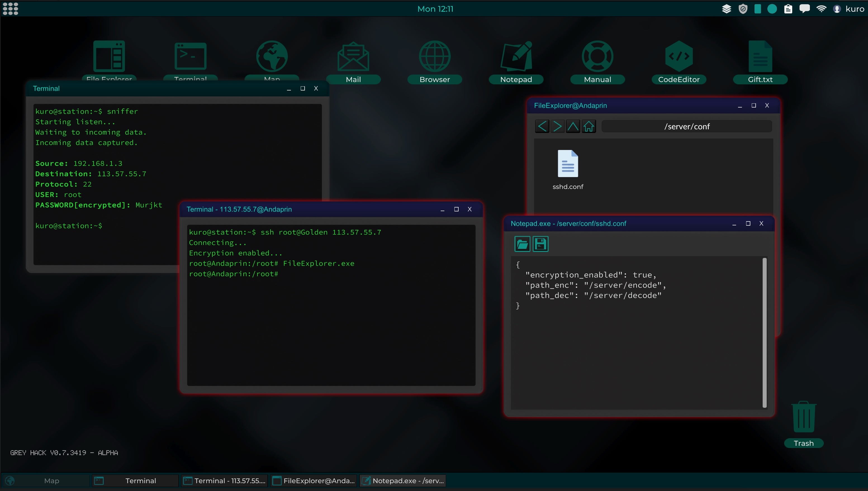Viewport: 868px width, 491px height.
Task: Click the kuro@station prompt in local Terminal
Action: point(69,226)
